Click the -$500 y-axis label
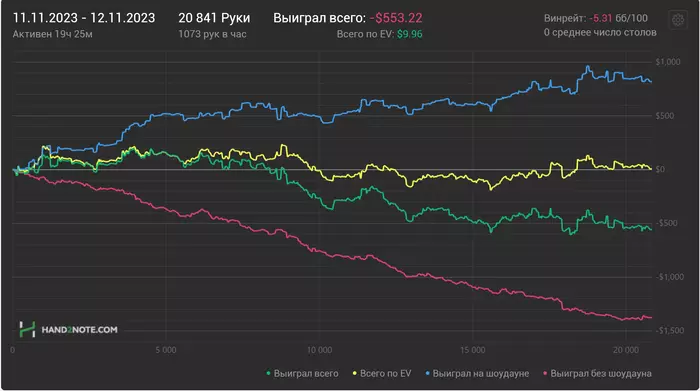 click(x=666, y=223)
